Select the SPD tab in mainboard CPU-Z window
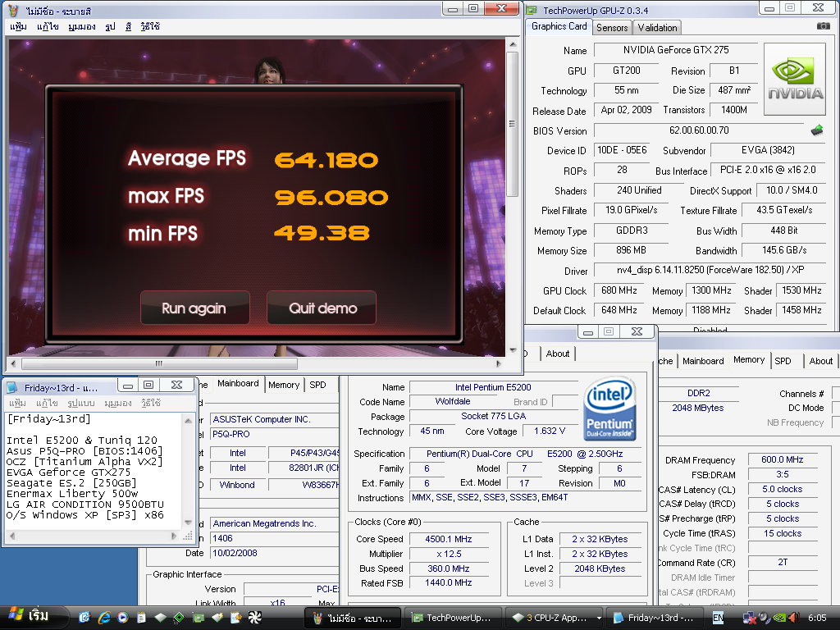The height and width of the screenshot is (630, 840). [x=317, y=385]
